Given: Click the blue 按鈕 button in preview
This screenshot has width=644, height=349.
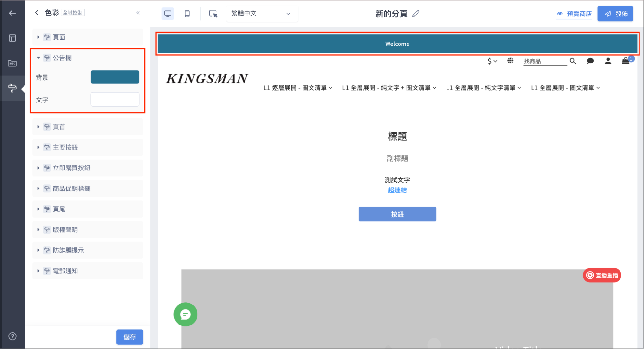Looking at the screenshot, I should click(x=397, y=214).
